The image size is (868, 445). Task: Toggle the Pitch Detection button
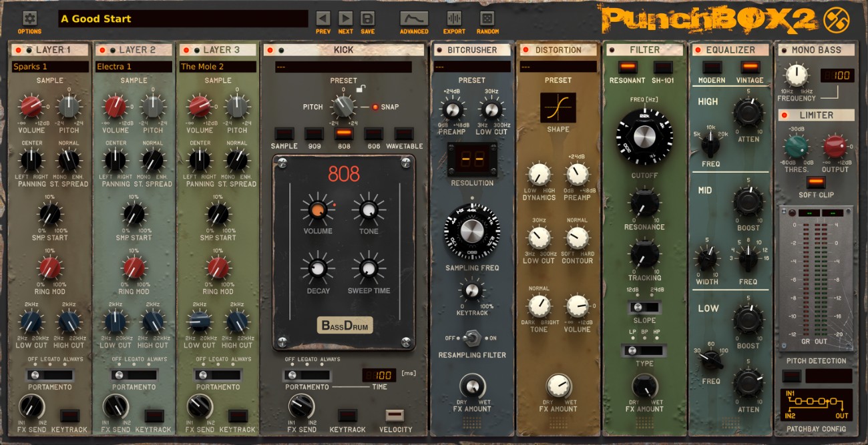[791, 376]
